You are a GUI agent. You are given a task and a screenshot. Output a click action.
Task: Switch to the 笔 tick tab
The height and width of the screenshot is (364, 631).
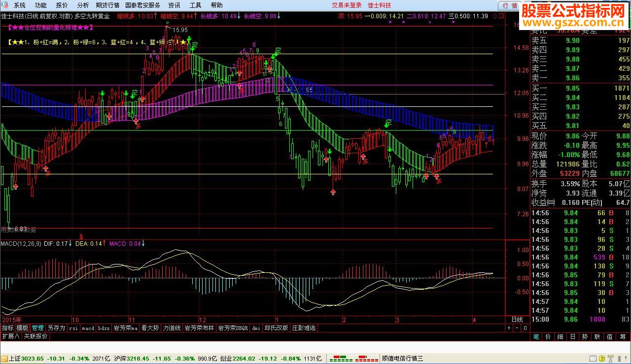[536, 337]
